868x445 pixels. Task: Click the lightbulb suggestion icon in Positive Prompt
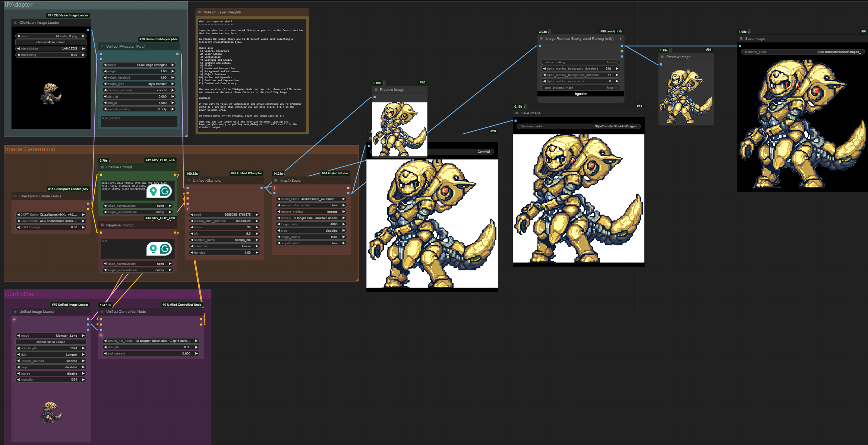coord(153,191)
